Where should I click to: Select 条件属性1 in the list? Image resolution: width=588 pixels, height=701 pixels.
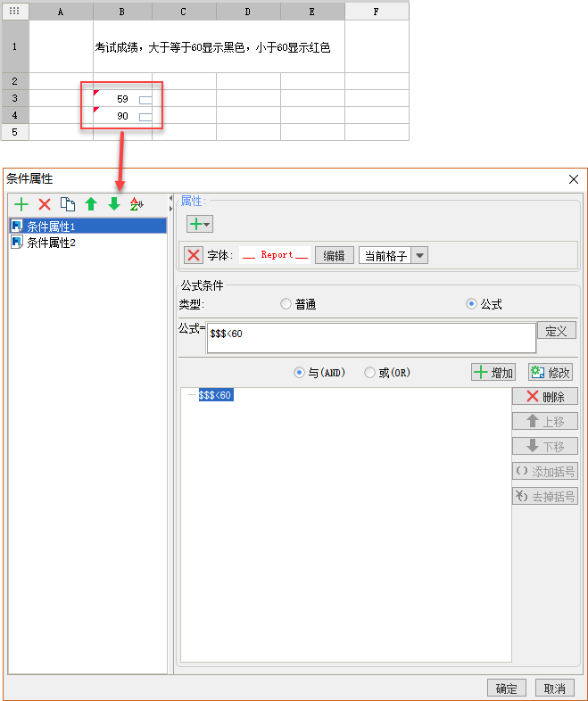pyautogui.click(x=87, y=227)
